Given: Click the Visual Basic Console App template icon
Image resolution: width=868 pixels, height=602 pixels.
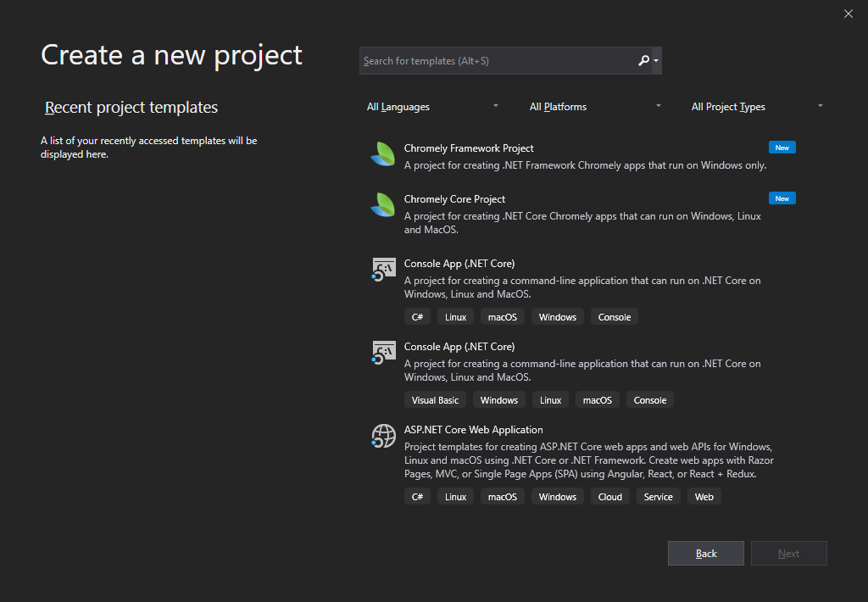Looking at the screenshot, I should [384, 353].
